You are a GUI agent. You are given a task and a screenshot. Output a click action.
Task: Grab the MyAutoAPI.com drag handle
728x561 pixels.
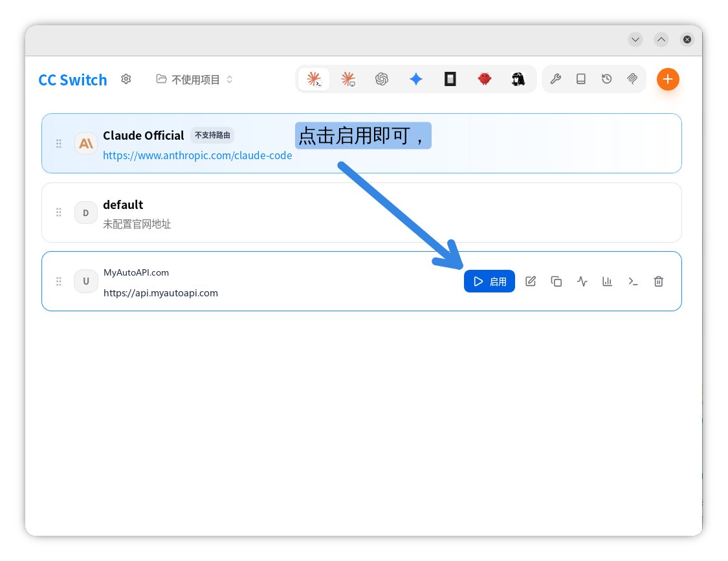(58, 281)
